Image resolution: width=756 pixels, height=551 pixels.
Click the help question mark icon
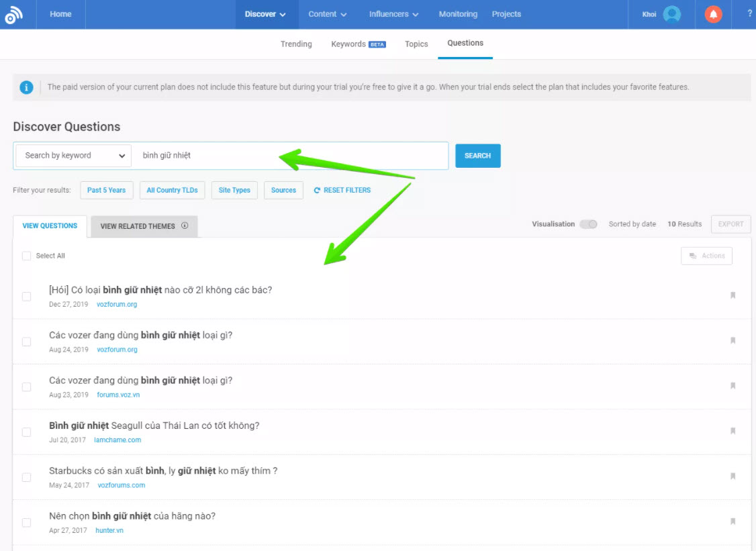749,13
